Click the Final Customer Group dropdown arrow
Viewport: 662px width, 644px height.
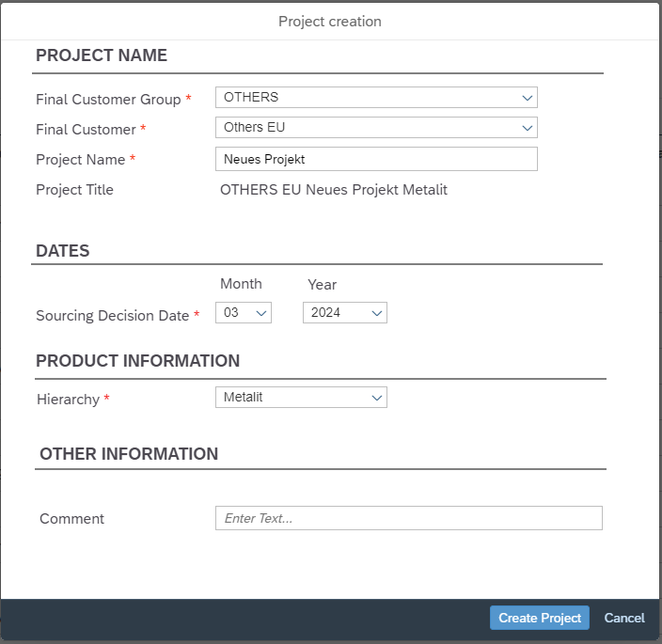tap(527, 98)
